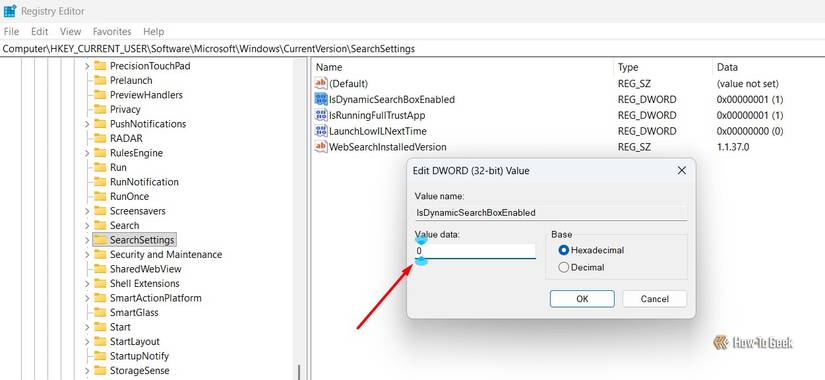Click the registry path address bar
The width and height of the screenshot is (825, 380).
pyautogui.click(x=412, y=48)
